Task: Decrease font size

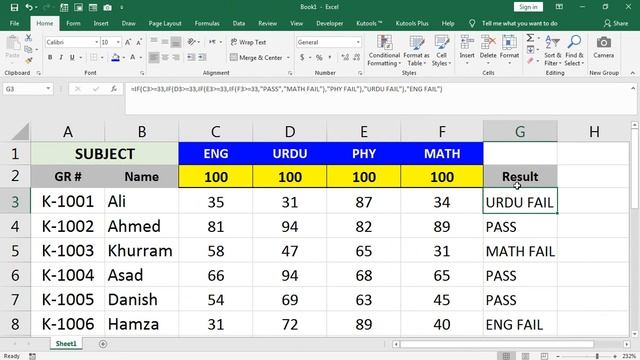Action: pyautogui.click(x=139, y=42)
